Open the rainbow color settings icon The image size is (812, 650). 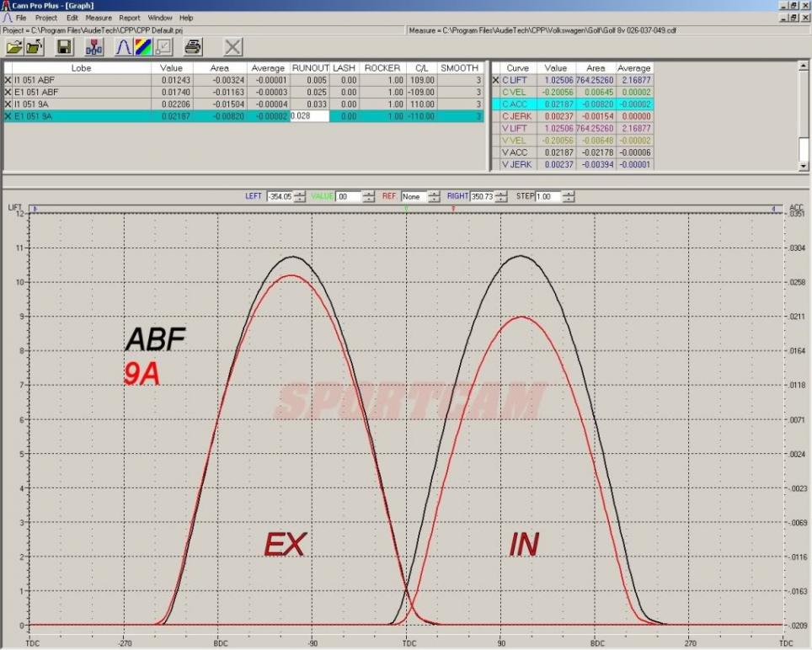(143, 47)
